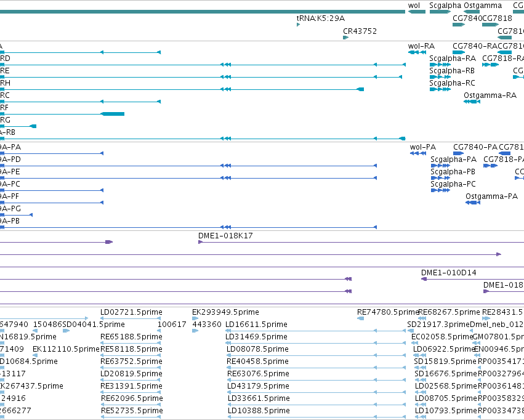
Task: Select the wol gene label
Action: [414, 6]
